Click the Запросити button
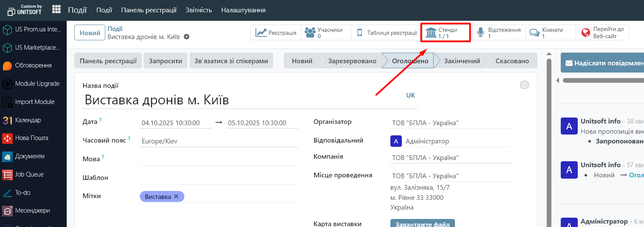Image resolution: width=644 pixels, height=227 pixels. coord(166,61)
